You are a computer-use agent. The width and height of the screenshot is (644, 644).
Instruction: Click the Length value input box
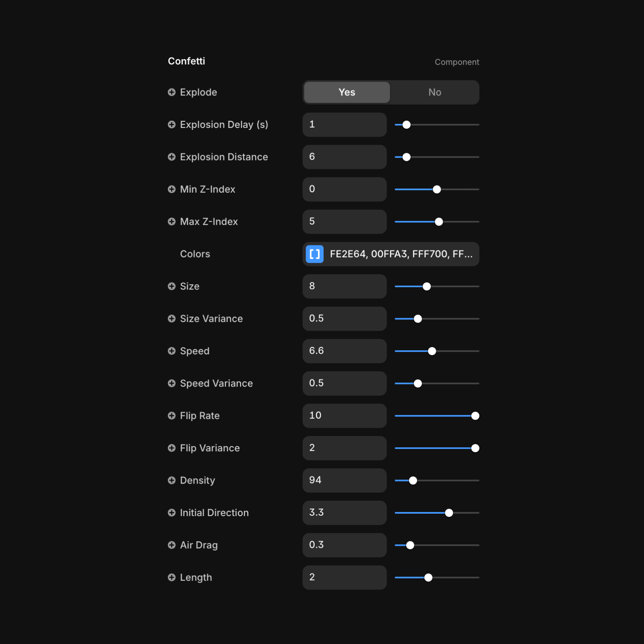point(345,578)
